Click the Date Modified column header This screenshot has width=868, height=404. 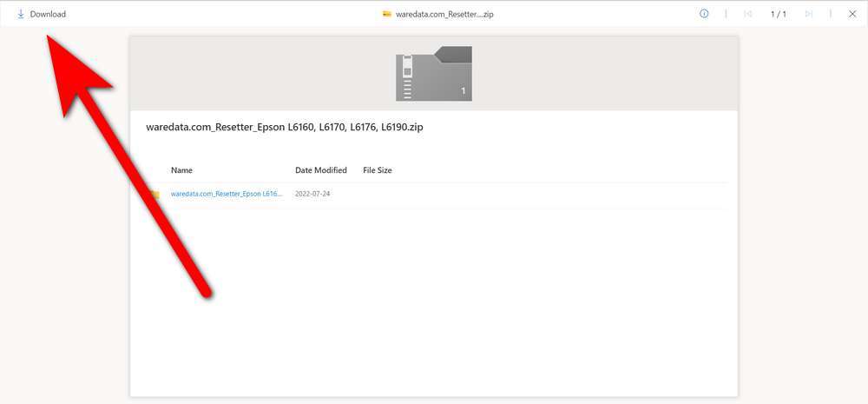(x=321, y=170)
